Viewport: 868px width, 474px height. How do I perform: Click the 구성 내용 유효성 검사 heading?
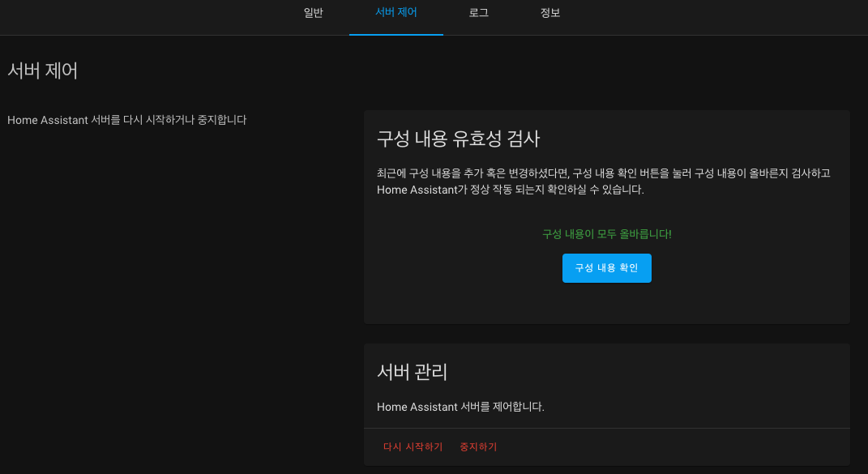click(459, 139)
